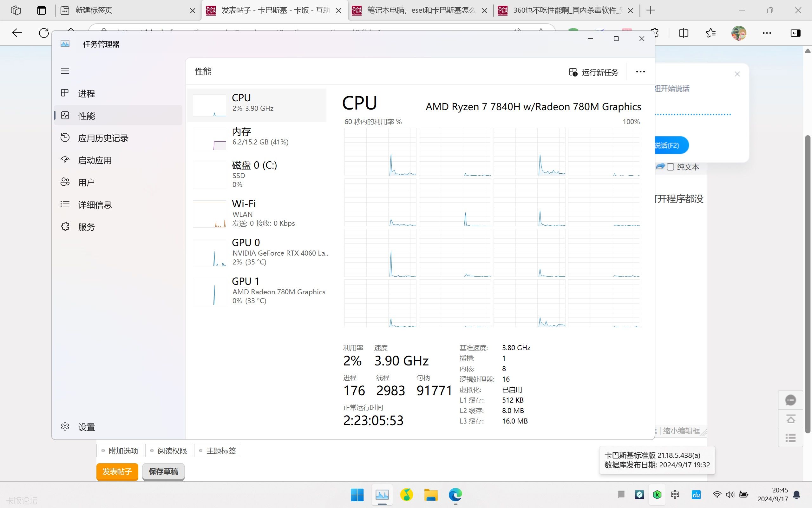Viewport: 812px width, 508px height.
Task: Go to 启动应用 startup apps page
Action: (118, 160)
